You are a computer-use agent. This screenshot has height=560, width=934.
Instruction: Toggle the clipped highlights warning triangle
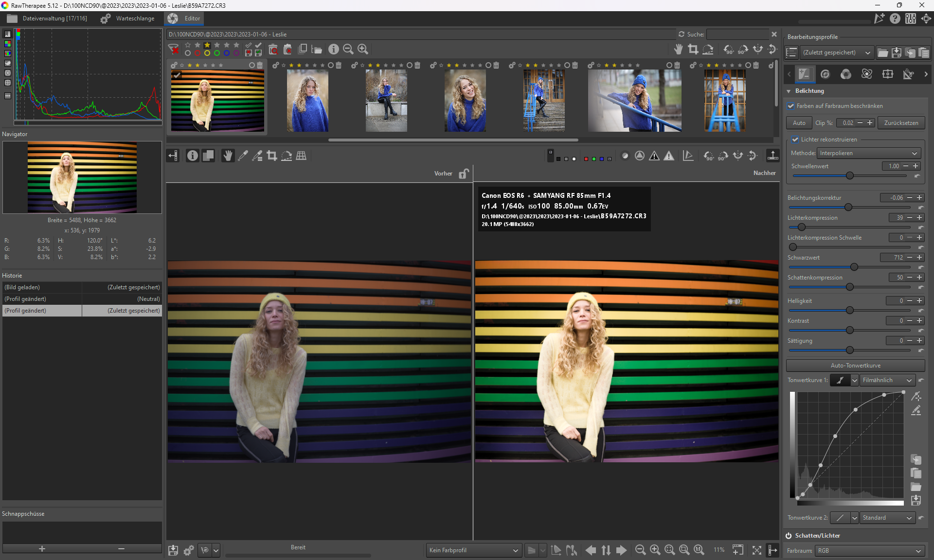[x=669, y=156]
